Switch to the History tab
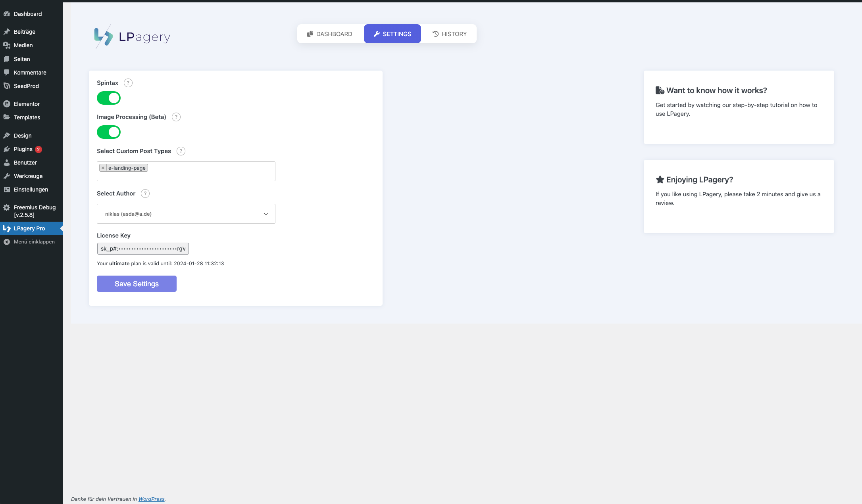The image size is (862, 504). pos(449,34)
